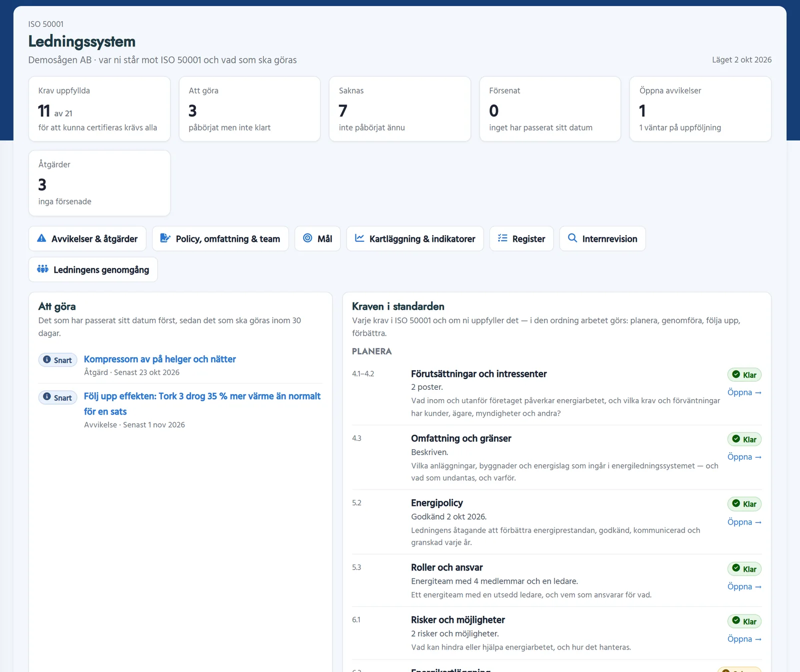
Task: Click the chart icon on Kartläggning & indikatorer
Action: 359,238
